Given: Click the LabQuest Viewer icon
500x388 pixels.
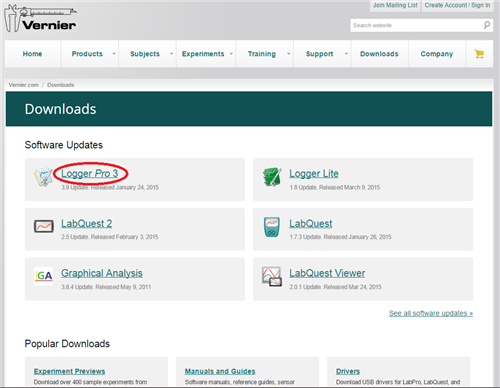Looking at the screenshot, I should click(272, 277).
